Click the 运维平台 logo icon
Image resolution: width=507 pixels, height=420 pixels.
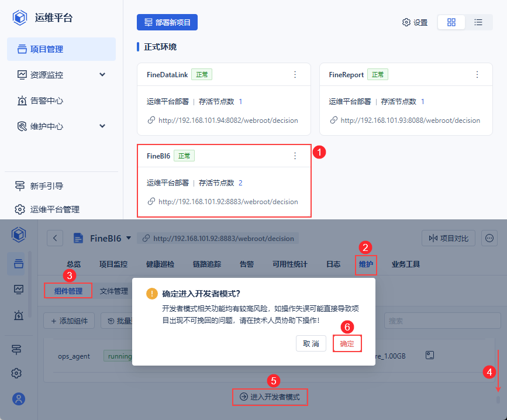(x=20, y=18)
